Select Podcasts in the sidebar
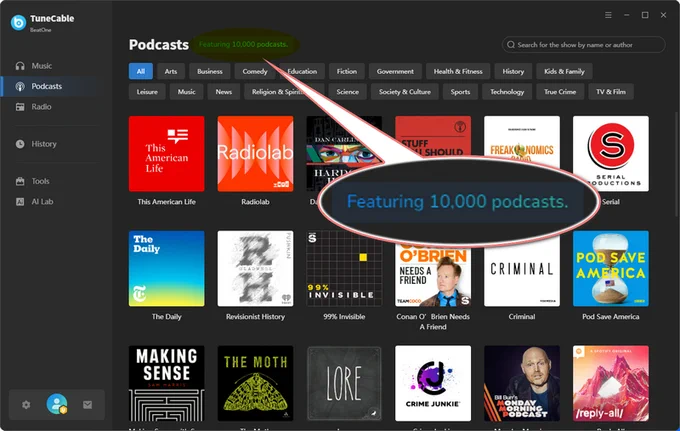 pyautogui.click(x=46, y=86)
